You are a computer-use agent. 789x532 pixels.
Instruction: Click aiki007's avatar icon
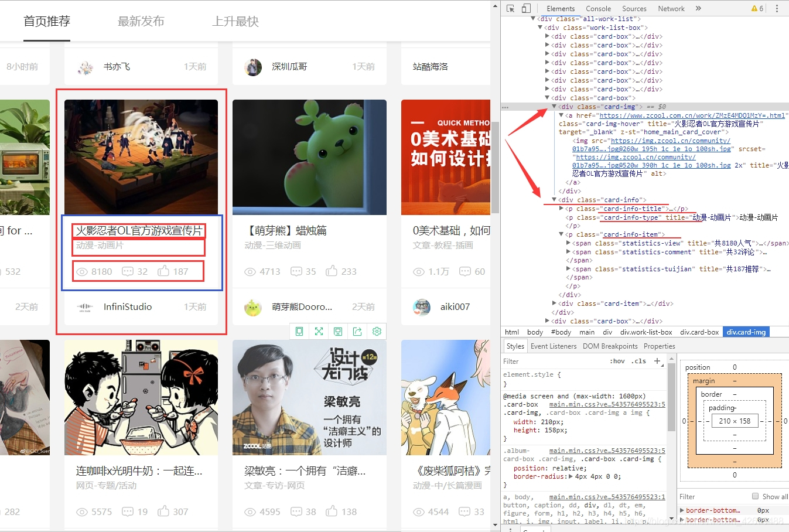point(422,307)
